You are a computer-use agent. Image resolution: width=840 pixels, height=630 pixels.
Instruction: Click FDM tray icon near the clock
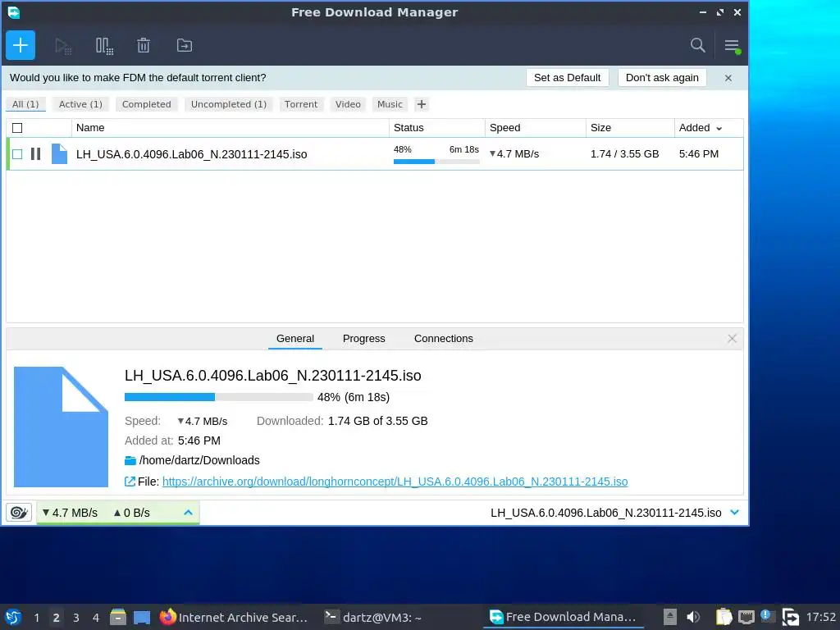pyautogui.click(x=791, y=617)
